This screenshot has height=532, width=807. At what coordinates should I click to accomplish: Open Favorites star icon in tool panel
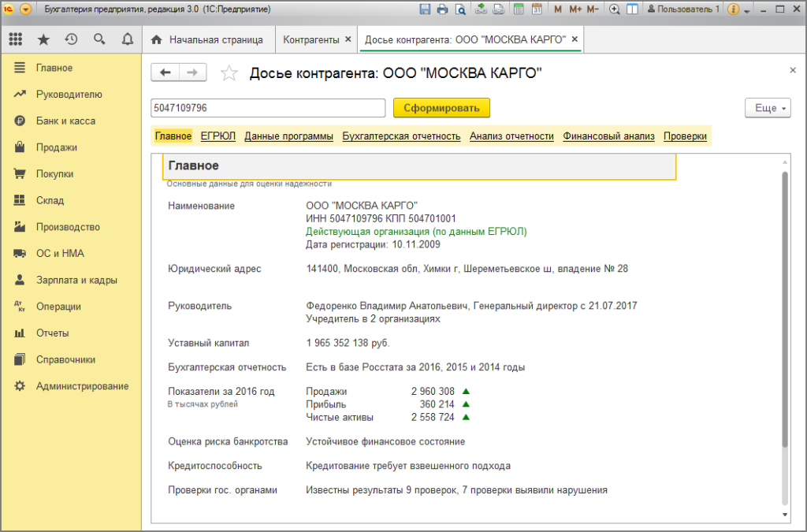pyautogui.click(x=44, y=39)
